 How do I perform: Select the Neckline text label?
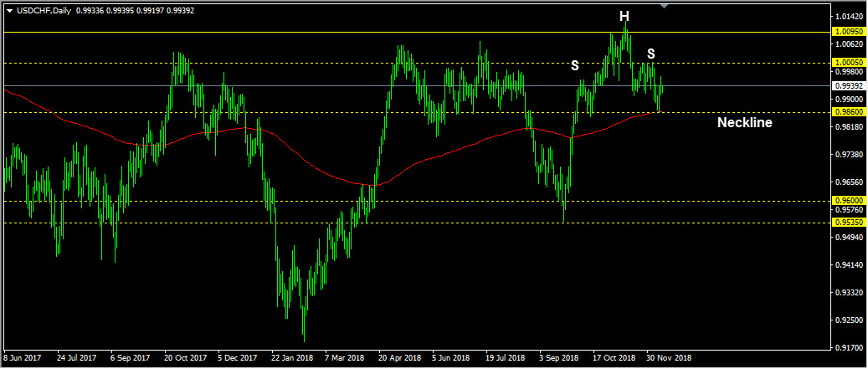click(745, 123)
